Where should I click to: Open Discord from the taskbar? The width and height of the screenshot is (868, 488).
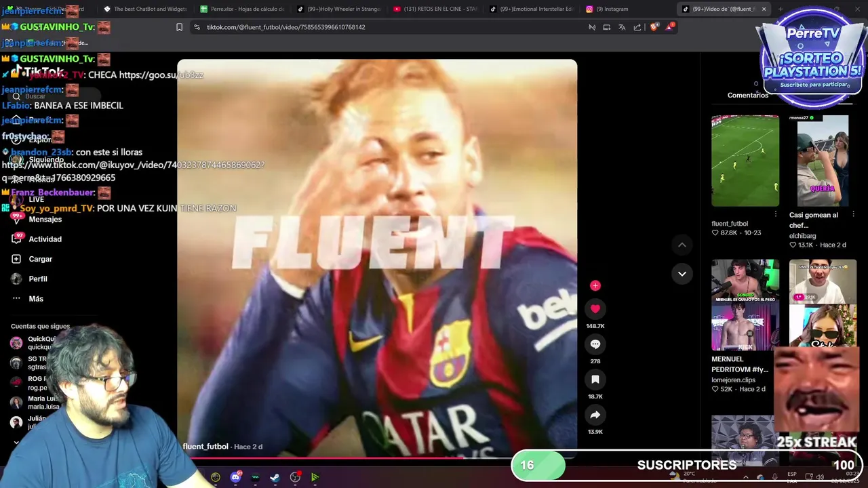(x=235, y=477)
